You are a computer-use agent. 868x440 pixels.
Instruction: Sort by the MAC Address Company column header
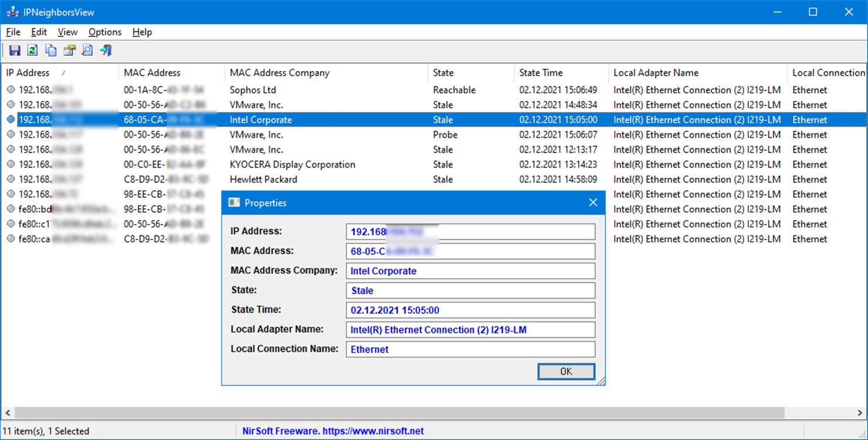(x=326, y=73)
